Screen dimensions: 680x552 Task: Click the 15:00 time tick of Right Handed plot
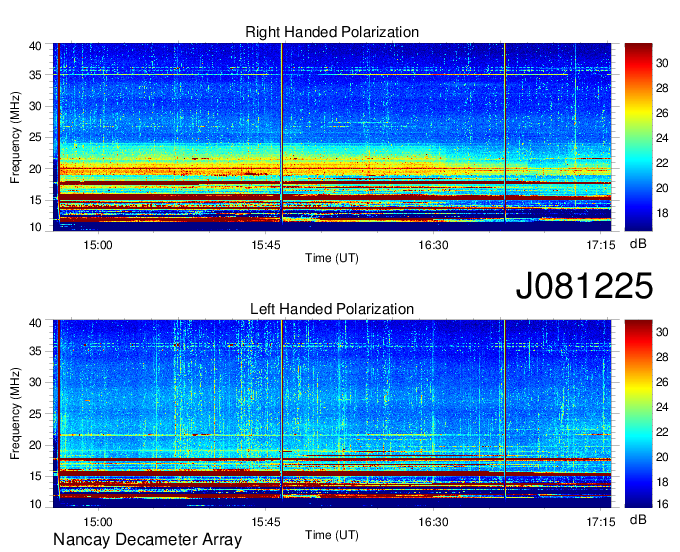pos(98,245)
